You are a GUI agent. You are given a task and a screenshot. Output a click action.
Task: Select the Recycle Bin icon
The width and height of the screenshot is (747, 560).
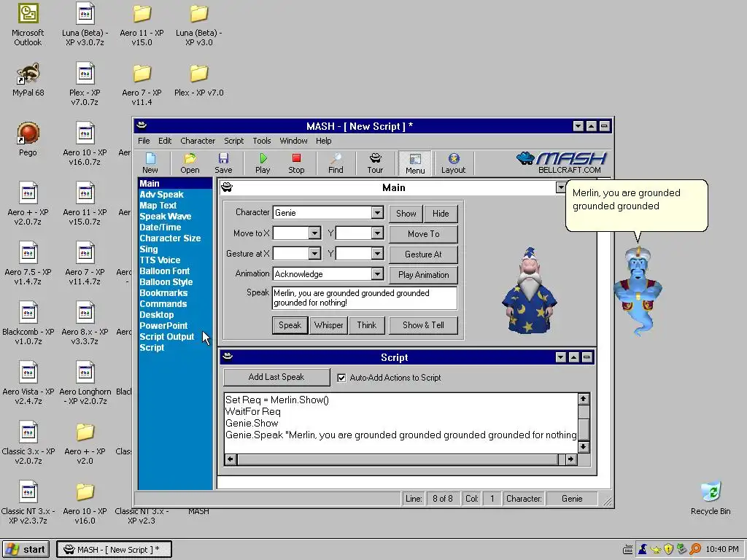tap(711, 498)
